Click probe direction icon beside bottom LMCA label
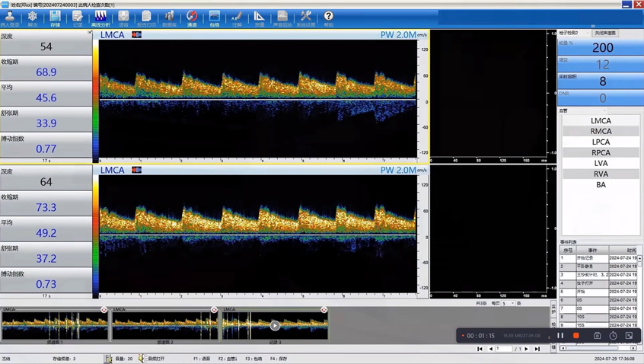644x364 pixels. pyautogui.click(x=137, y=170)
